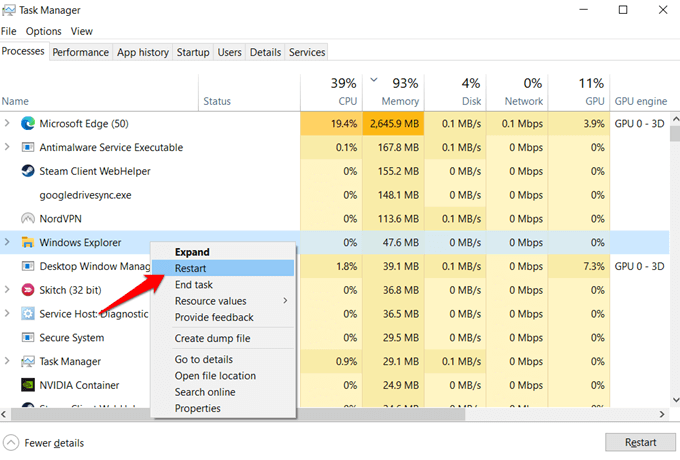Sort by the CPU column header

click(331, 93)
